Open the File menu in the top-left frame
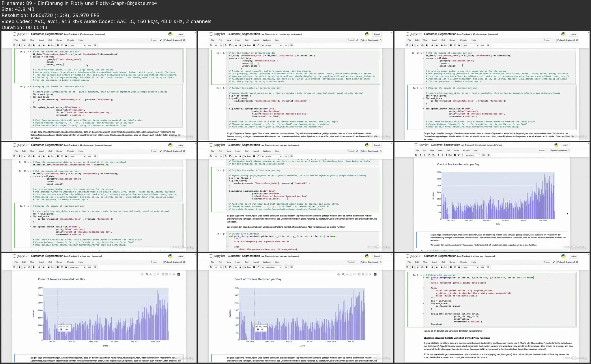Viewport: 591px width, 364px height. point(16,40)
